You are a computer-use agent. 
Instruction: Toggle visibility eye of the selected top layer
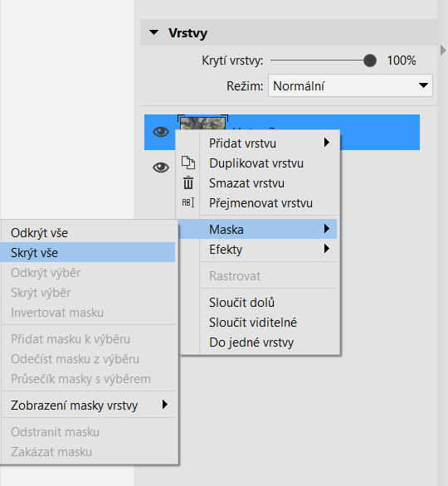coord(161,132)
